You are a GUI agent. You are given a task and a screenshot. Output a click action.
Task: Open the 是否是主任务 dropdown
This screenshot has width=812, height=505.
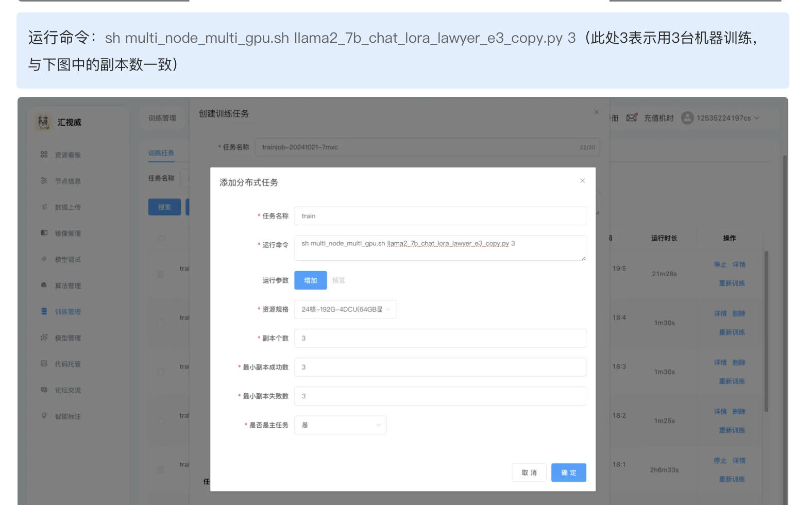pos(340,425)
